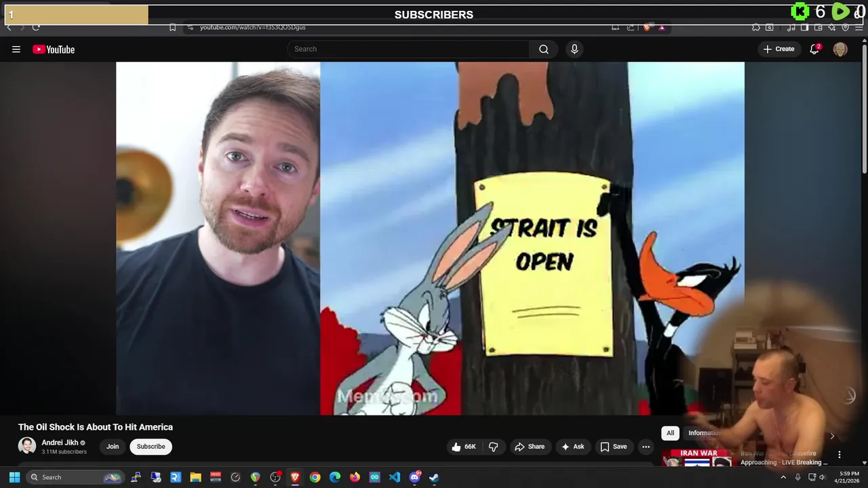Click the Share button

[530, 447]
